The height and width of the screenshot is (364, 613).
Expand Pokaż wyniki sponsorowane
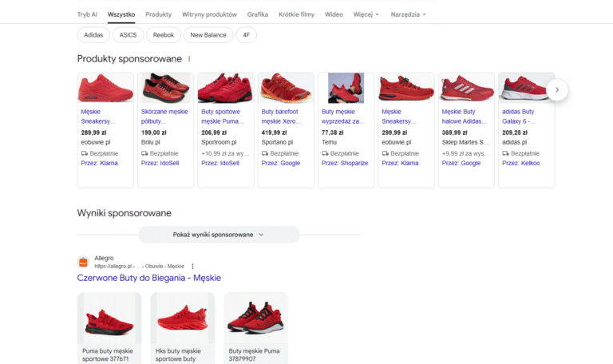tap(219, 235)
